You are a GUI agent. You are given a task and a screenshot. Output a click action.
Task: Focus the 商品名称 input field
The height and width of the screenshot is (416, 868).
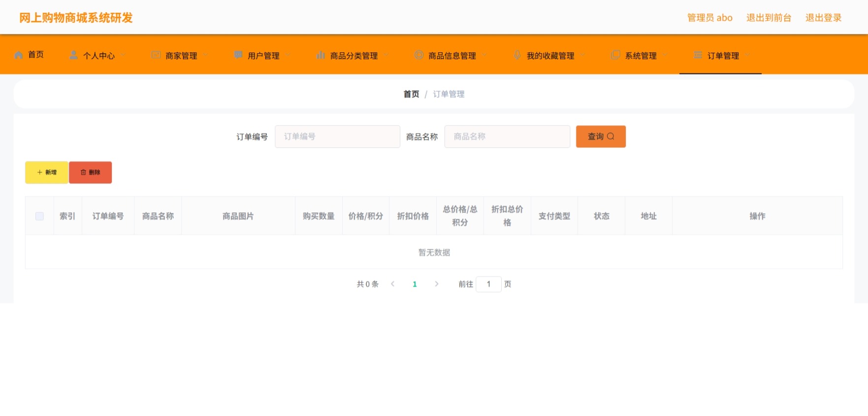[507, 137]
